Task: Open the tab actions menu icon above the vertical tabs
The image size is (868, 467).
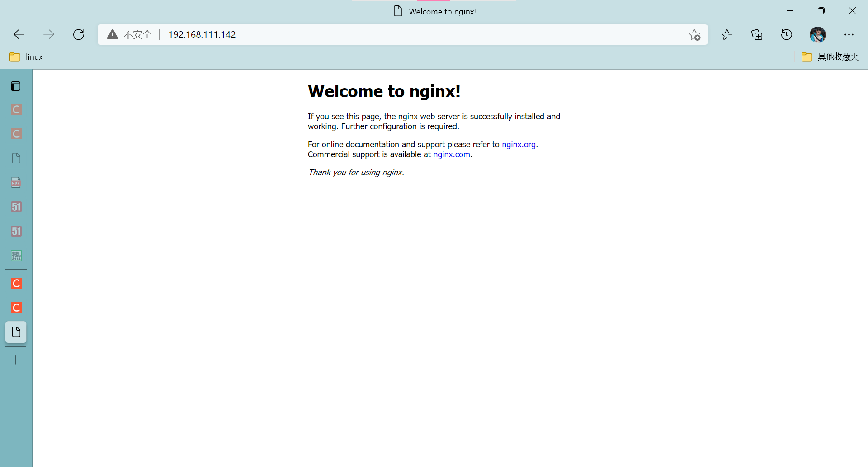Action: tap(16, 86)
